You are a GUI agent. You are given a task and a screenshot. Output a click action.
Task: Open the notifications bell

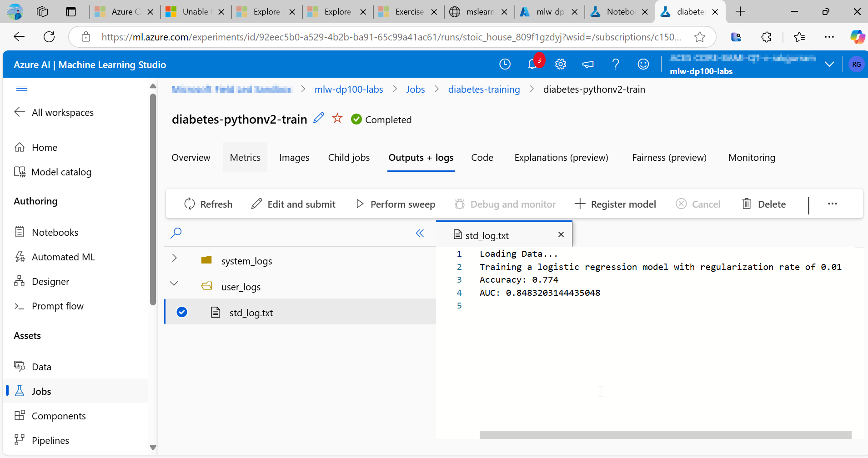532,65
